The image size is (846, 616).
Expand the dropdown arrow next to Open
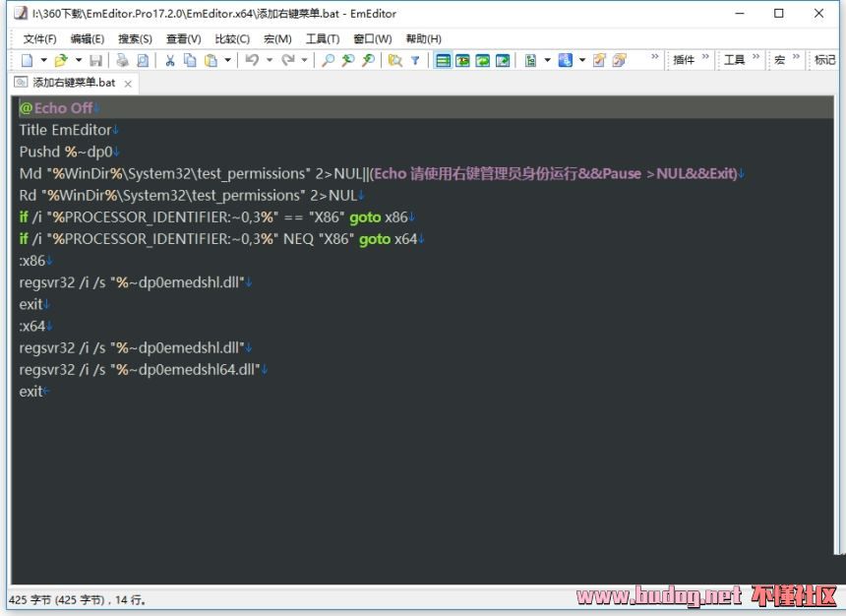click(79, 60)
